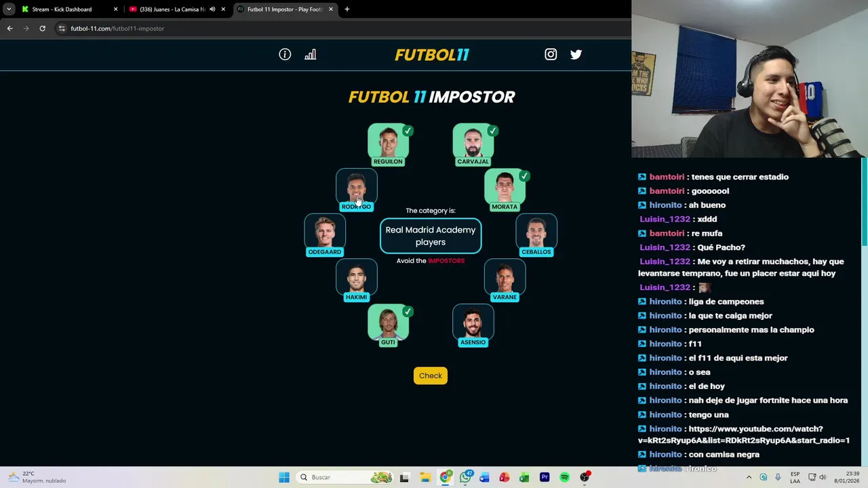Select the Asensio player card
Viewport: 868px width, 488px height.
point(473,325)
